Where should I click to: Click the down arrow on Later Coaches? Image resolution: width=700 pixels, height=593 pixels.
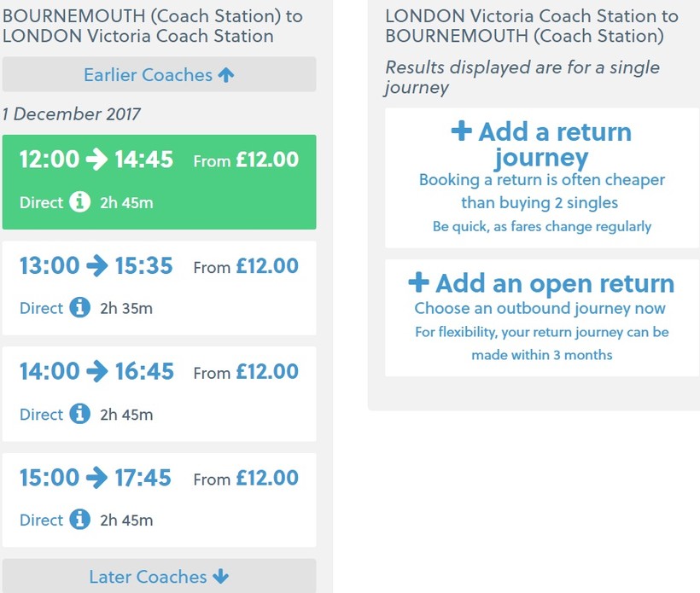pyautogui.click(x=221, y=577)
